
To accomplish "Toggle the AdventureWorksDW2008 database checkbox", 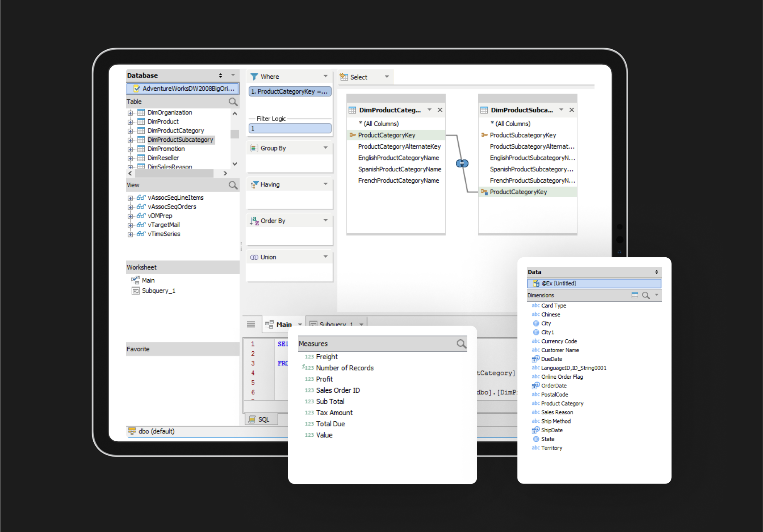I will pos(136,89).
